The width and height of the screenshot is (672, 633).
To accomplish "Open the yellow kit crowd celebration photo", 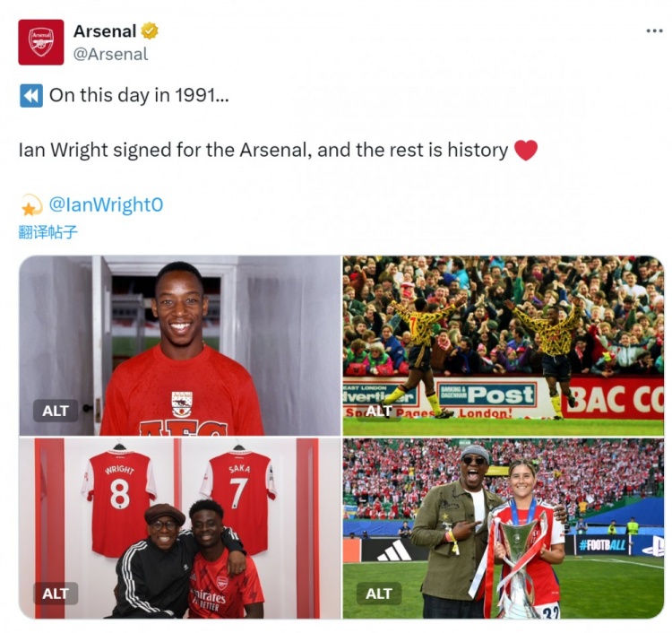I will (504, 346).
